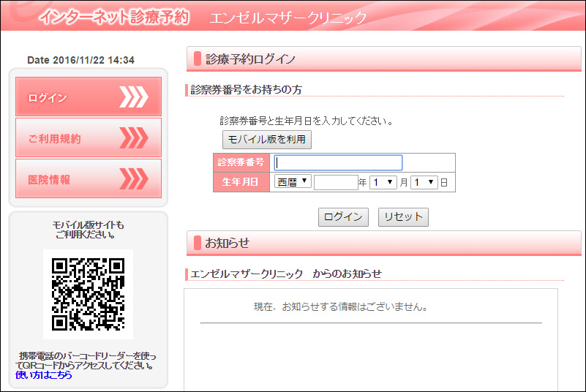This screenshot has width=586, height=392.
Task: Click the モバイル版を利用 button
Action: click(x=267, y=140)
